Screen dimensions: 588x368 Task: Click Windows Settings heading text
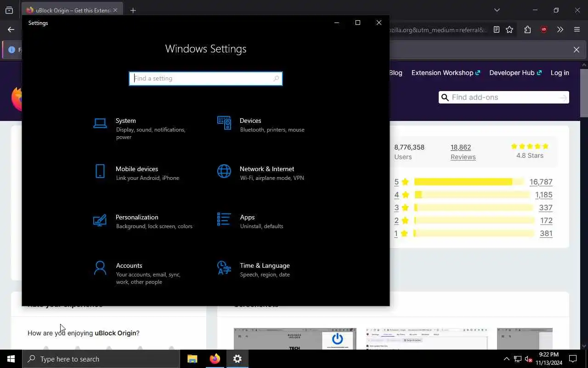pyautogui.click(x=206, y=49)
